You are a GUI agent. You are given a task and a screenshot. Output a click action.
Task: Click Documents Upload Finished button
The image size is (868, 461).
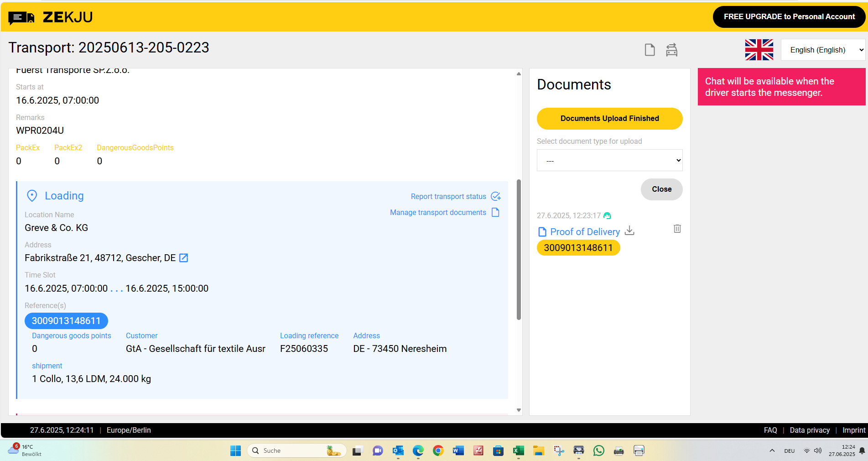click(x=610, y=119)
